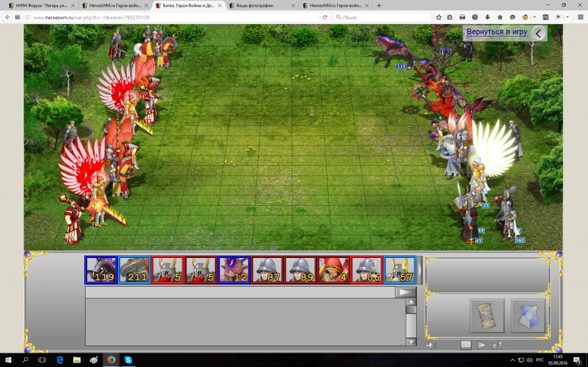Show hidden tray icons with the chevron
The height and width of the screenshot is (367, 588).
pos(512,360)
